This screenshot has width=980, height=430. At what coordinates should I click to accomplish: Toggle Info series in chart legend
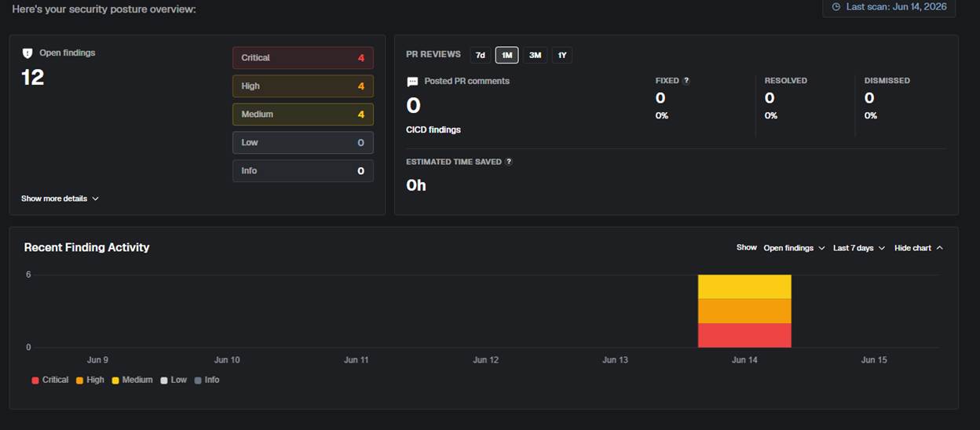[207, 380]
